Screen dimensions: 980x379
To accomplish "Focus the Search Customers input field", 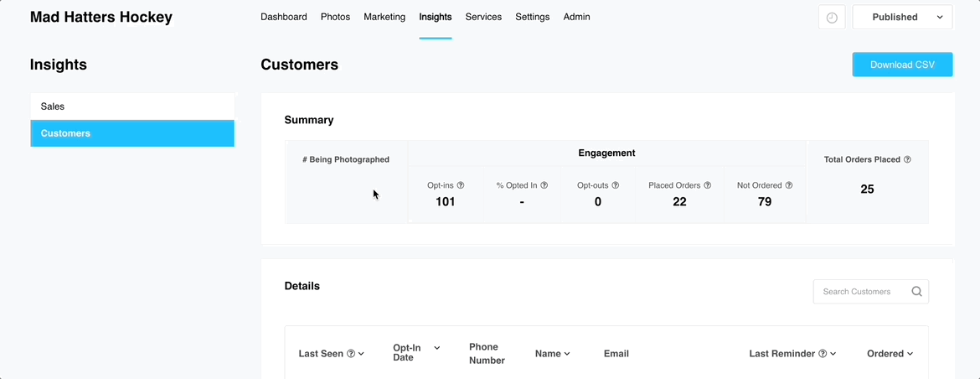I will point(860,292).
